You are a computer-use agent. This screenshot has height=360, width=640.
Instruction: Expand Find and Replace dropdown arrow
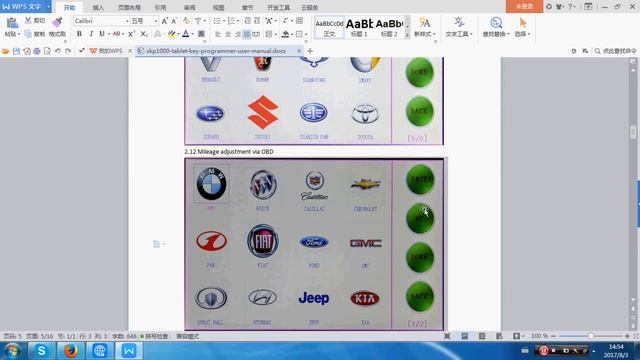tap(508, 34)
